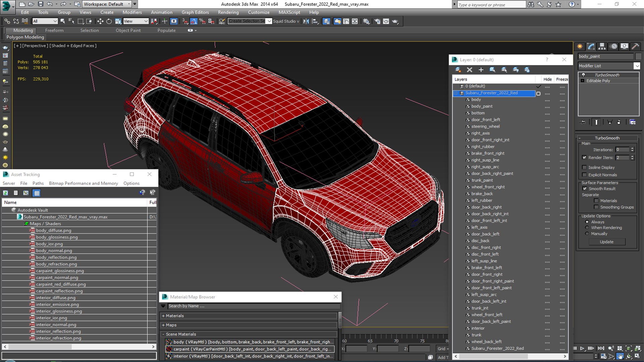
Task: Toggle TurboSmooth modifier lightbulb on/off
Action: 583,75
